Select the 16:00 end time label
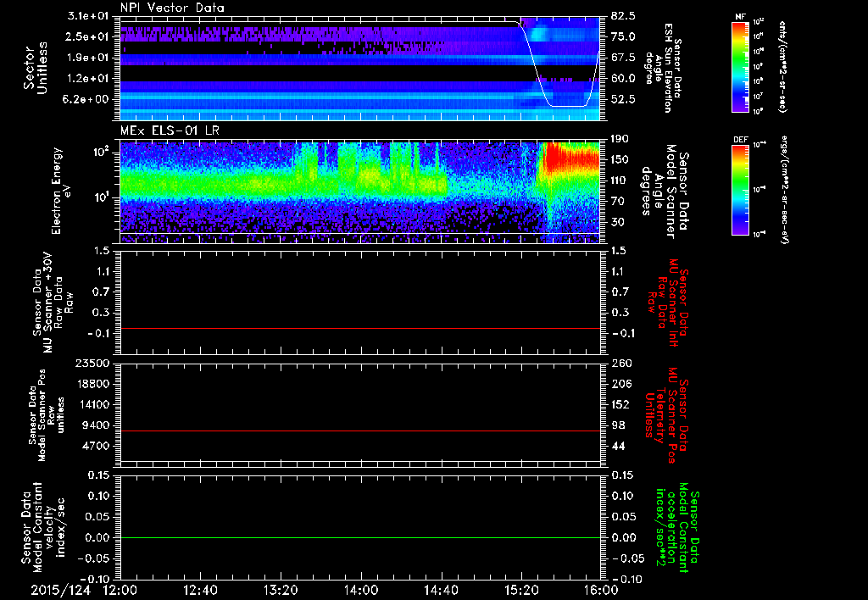Screen dimensions: 868x600 [599, 589]
